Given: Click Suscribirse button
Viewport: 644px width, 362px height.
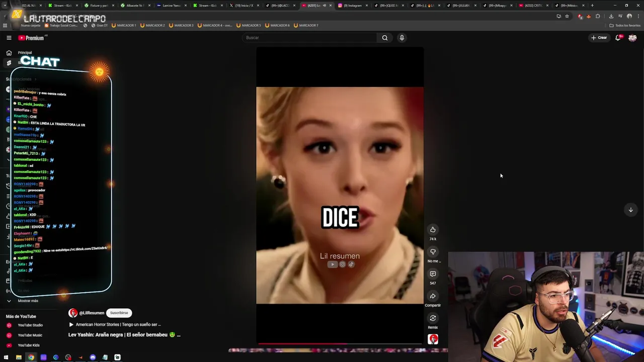Looking at the screenshot, I should [x=119, y=313].
